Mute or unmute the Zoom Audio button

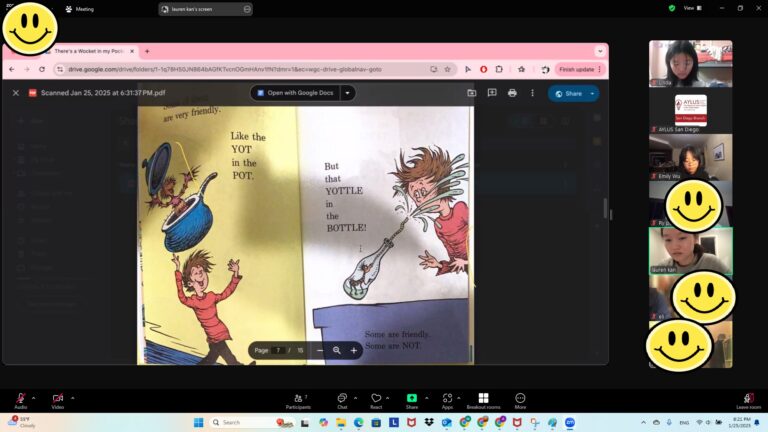click(x=21, y=400)
